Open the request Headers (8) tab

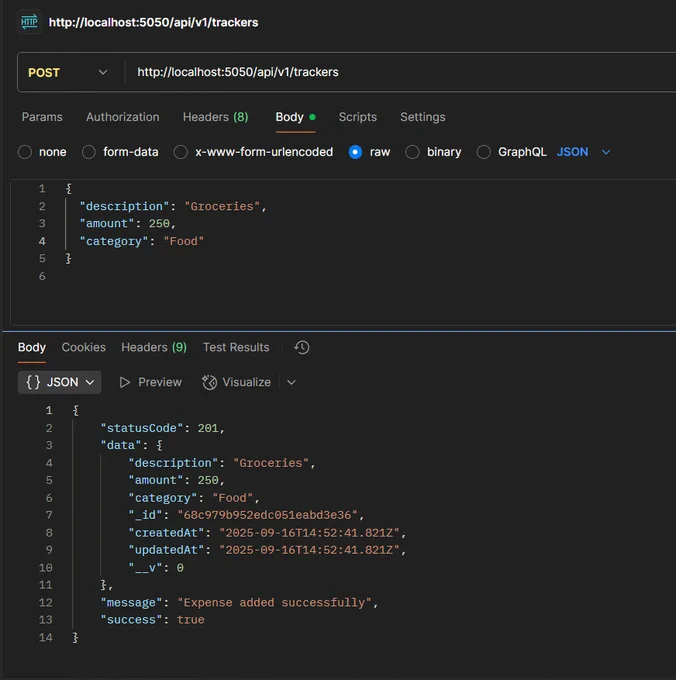pyautogui.click(x=216, y=117)
